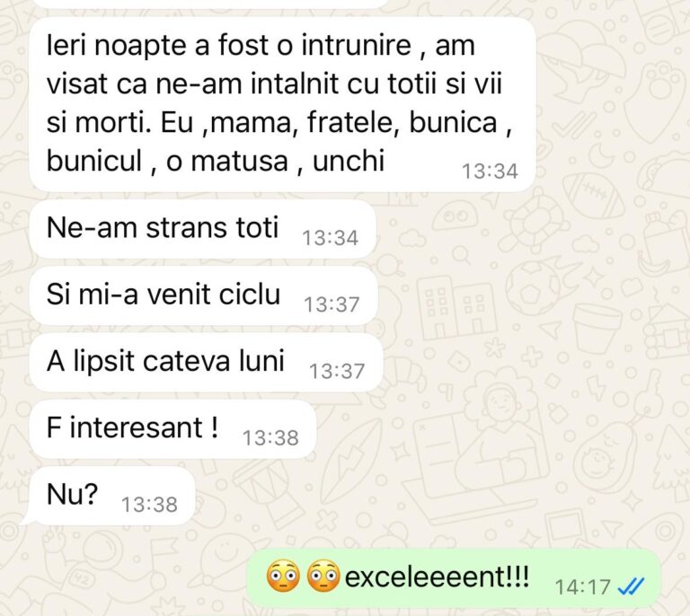Select the 'F interesant !' message bubble
Viewport: 690px width, 616px height.
click(172, 429)
